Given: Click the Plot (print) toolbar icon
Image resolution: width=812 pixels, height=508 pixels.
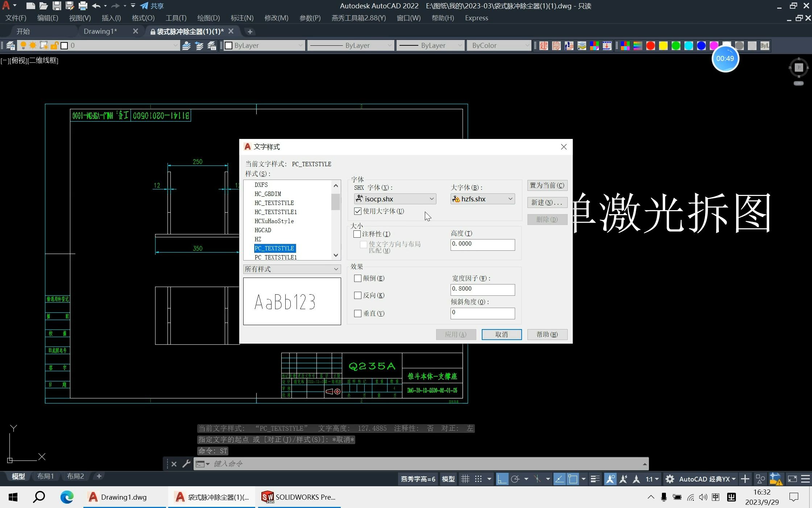Looking at the screenshot, I should coord(83,5).
